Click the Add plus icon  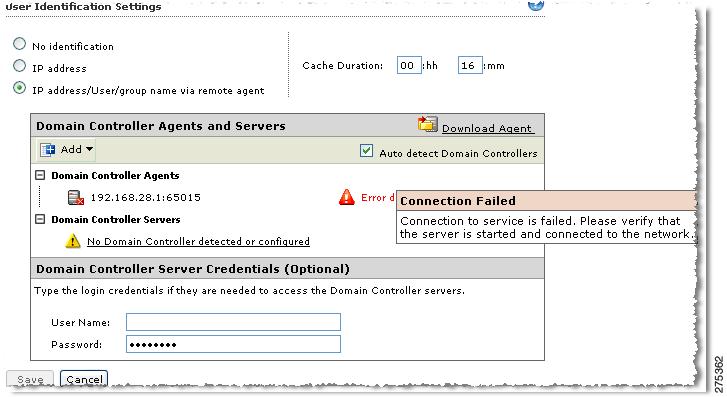(x=48, y=150)
